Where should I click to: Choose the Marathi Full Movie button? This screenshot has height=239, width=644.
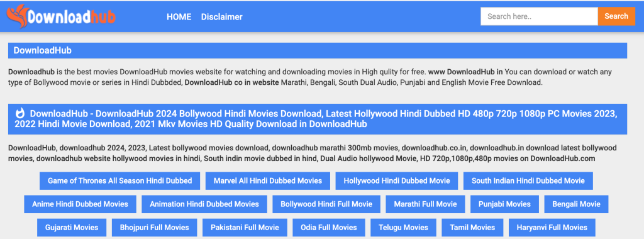(x=426, y=204)
